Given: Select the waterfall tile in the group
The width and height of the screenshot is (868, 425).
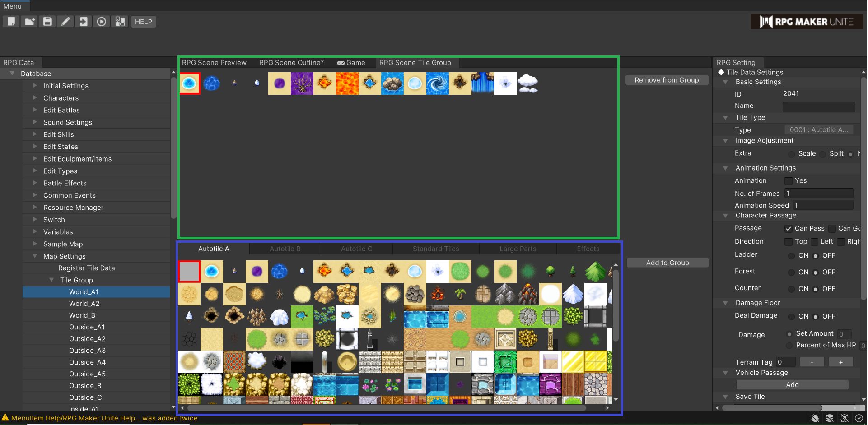Looking at the screenshot, I should pos(483,83).
